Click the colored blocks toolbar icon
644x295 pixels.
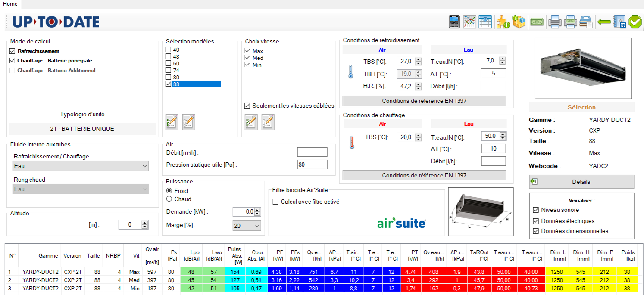pos(519,22)
